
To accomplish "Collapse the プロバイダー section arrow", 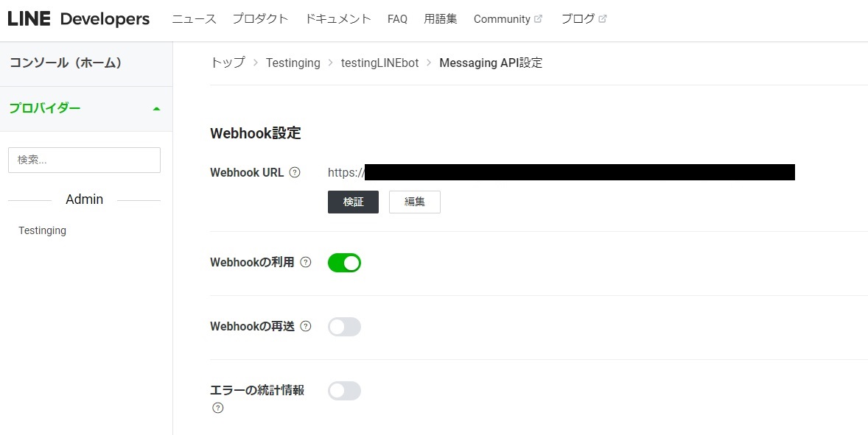I will 155,109.
